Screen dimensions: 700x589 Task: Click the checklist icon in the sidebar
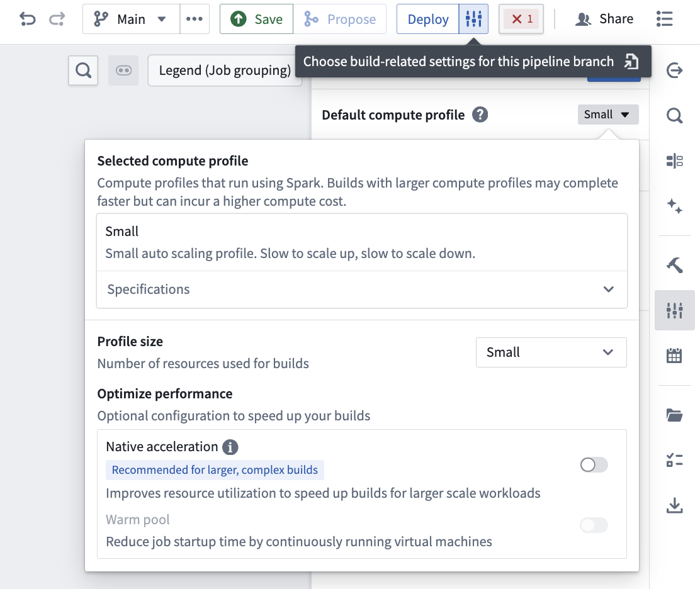(x=674, y=460)
